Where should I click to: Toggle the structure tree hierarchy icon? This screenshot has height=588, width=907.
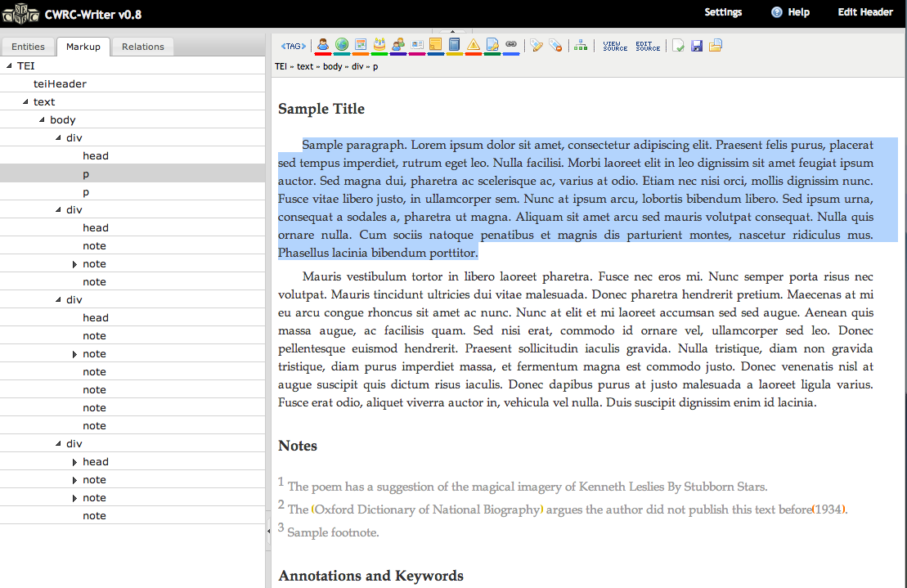(581, 46)
